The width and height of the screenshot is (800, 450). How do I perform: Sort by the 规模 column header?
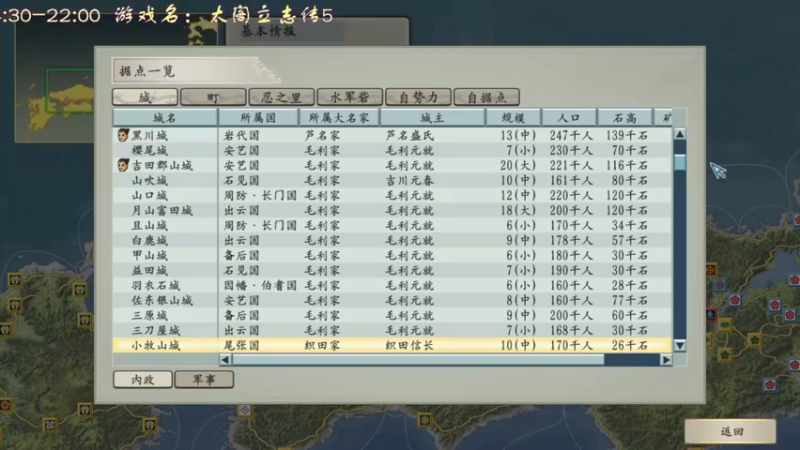point(513,118)
